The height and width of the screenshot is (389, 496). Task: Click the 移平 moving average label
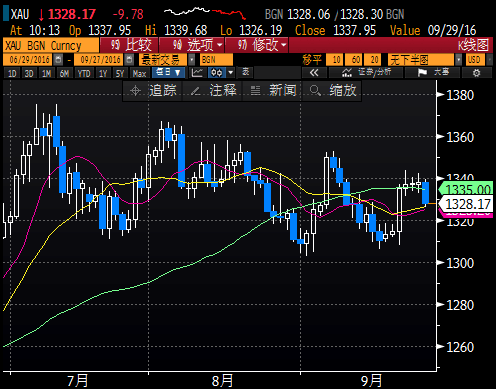pos(312,60)
